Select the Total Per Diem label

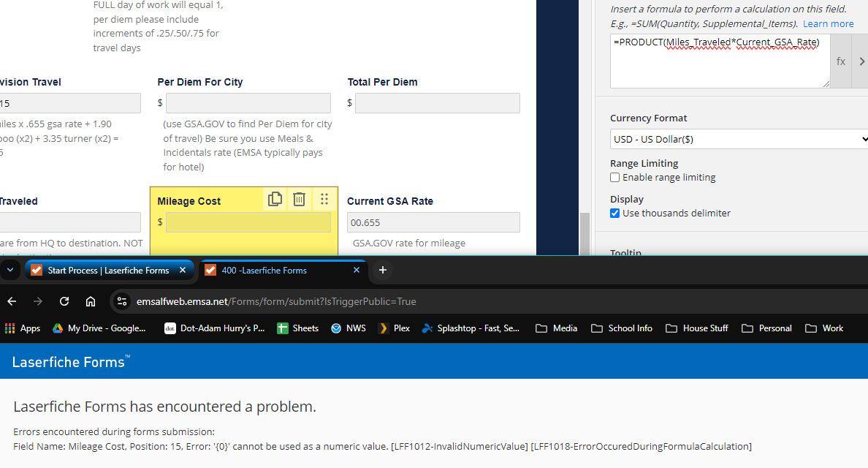(x=383, y=82)
